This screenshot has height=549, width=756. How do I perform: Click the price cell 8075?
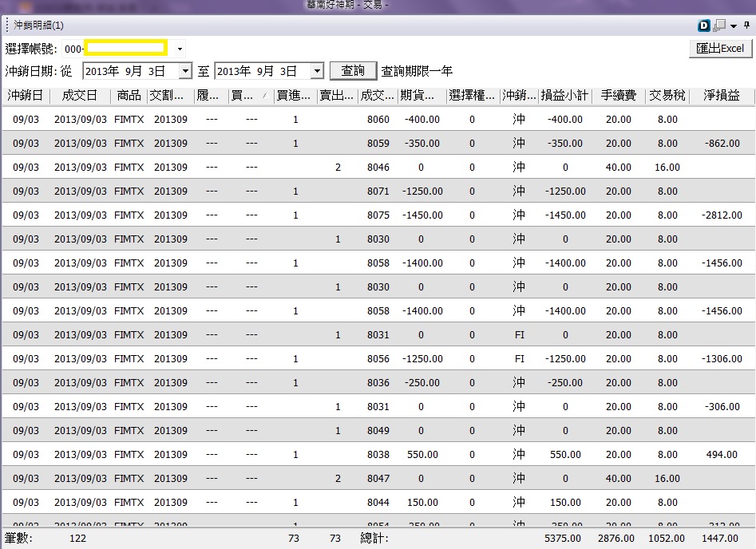(x=378, y=215)
